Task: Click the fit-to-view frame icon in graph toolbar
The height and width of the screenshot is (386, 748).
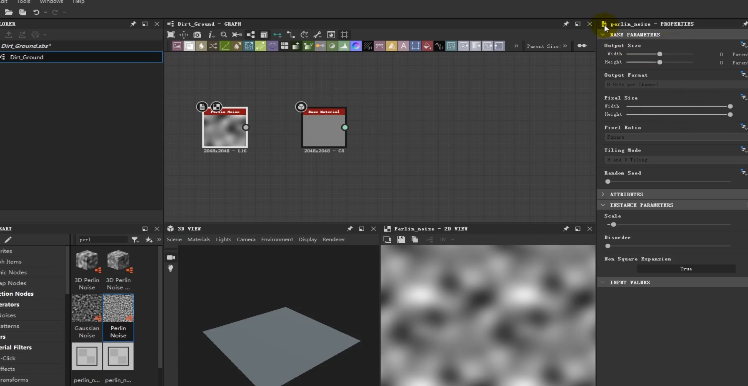Action: [171, 34]
